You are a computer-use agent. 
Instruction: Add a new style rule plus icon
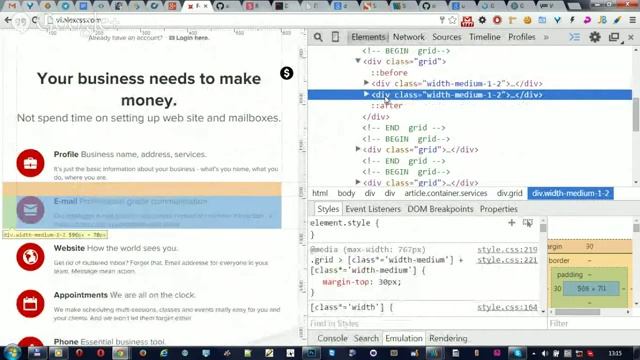[511, 223]
